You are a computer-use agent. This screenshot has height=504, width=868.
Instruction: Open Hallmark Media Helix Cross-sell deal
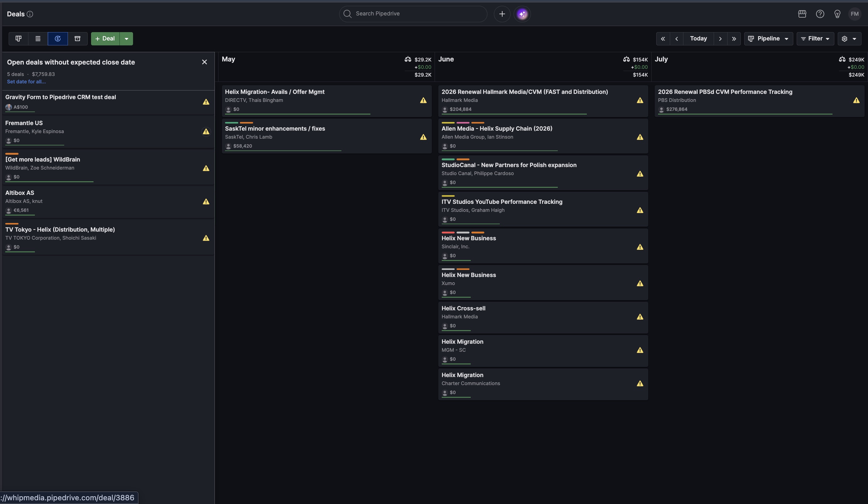(543, 318)
